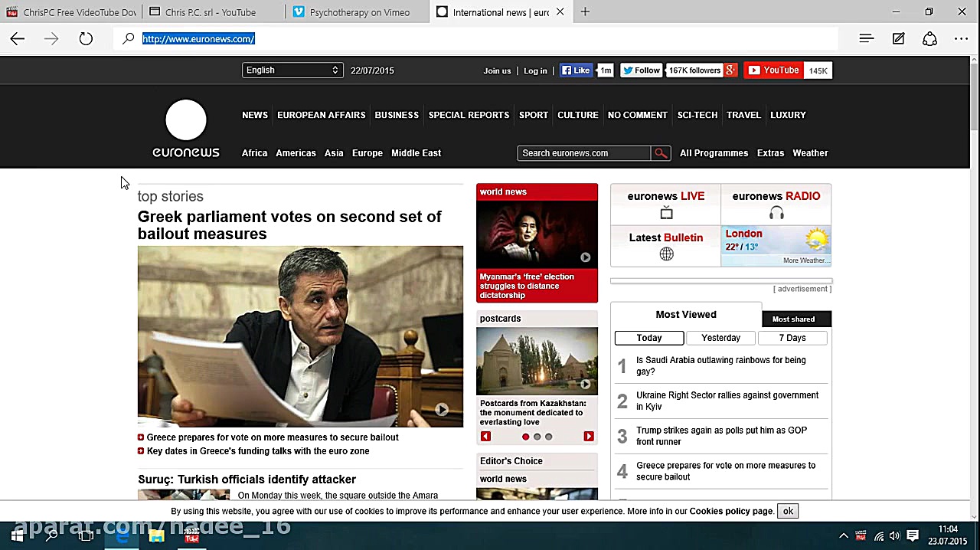Open the SPORT menu

[x=534, y=115]
